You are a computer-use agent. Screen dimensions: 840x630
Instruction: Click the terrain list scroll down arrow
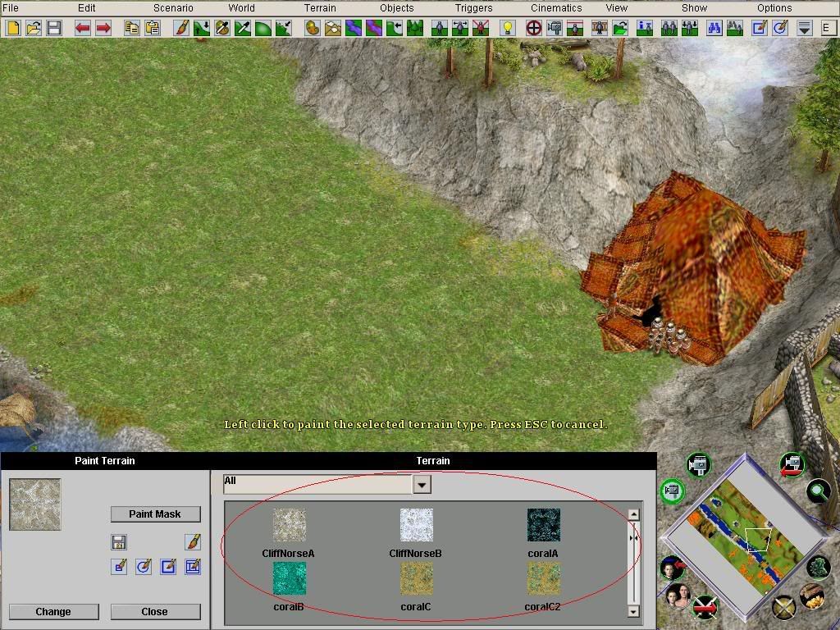[633, 610]
